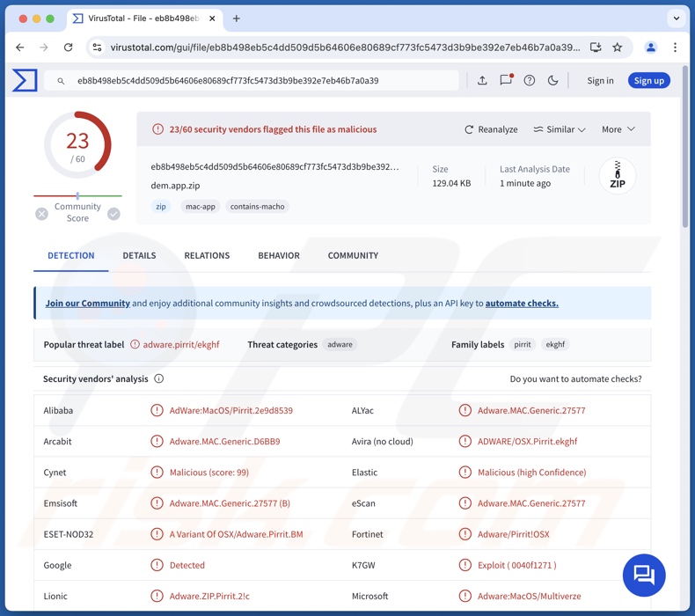
Task: Open Chrome three-dot menu
Action: tap(675, 47)
